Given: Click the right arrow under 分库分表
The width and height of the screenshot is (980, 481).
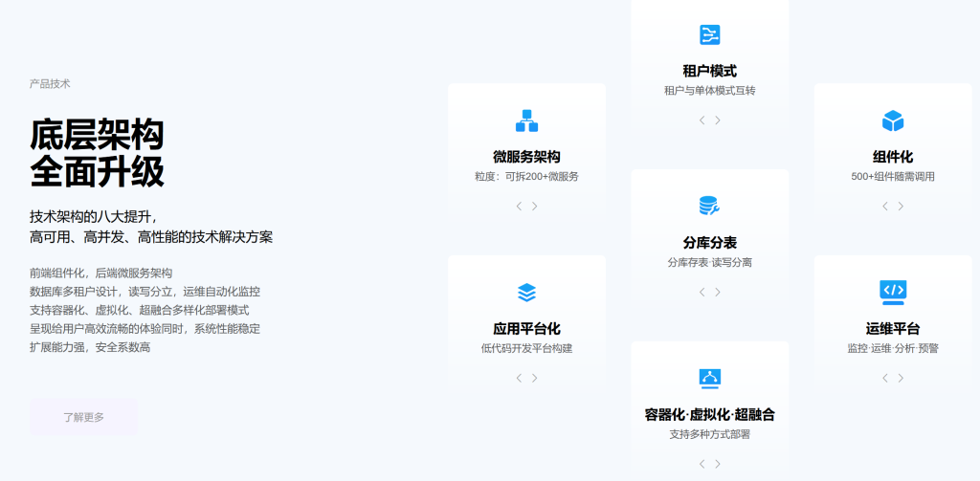Looking at the screenshot, I should point(718,293).
